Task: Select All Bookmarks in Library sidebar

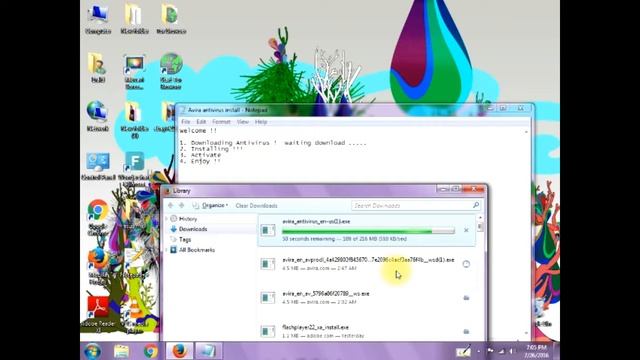Action: pyautogui.click(x=197, y=250)
